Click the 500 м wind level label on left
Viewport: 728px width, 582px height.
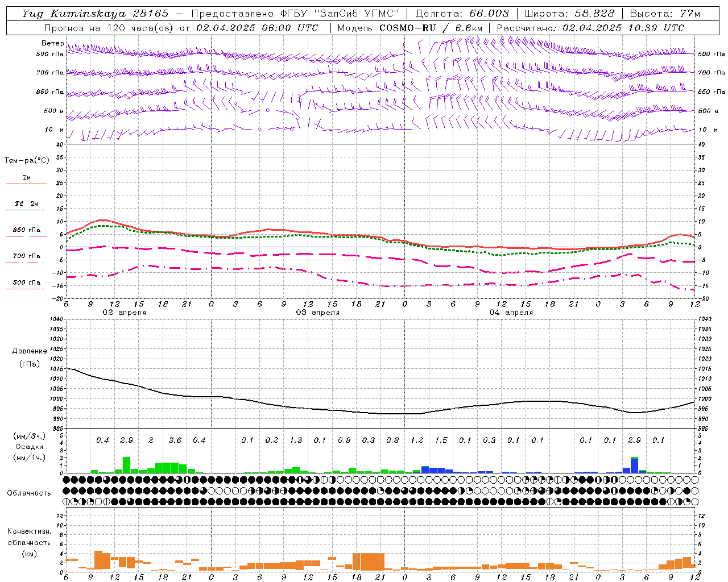(54, 111)
